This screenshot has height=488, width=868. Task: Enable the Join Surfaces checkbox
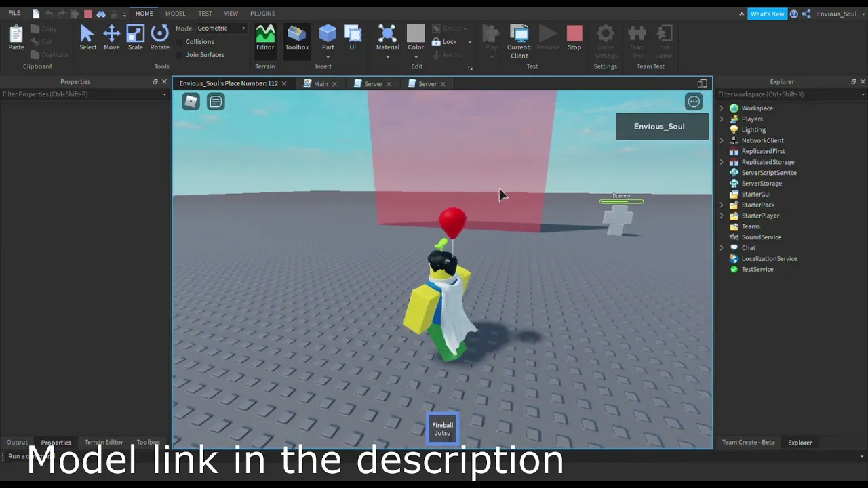click(x=180, y=54)
